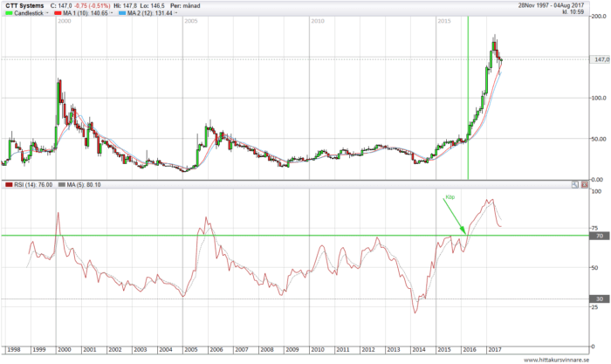Click the 'MA 1 (10): 140.65' legend label
Screen dimensions: 611x364
[x=86, y=13]
